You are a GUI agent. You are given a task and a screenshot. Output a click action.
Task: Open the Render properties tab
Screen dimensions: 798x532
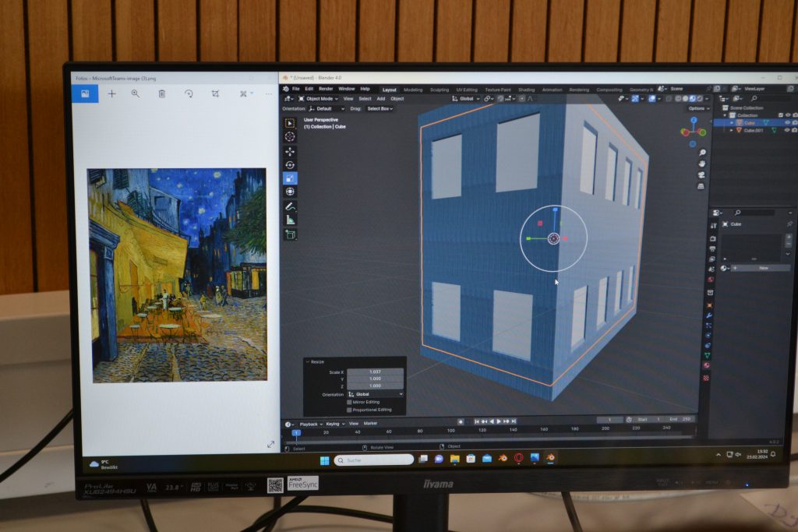[713, 238]
